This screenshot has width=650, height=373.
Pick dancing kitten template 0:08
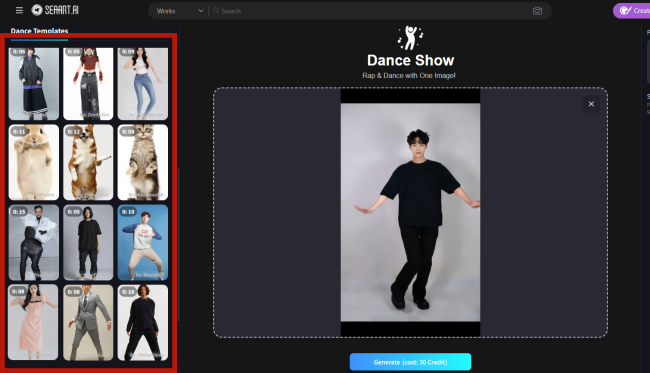point(143,162)
